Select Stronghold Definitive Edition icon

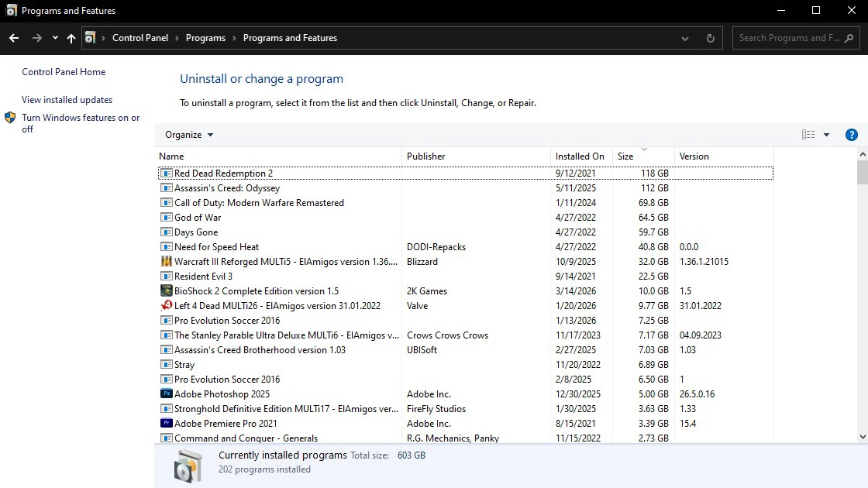click(x=166, y=408)
